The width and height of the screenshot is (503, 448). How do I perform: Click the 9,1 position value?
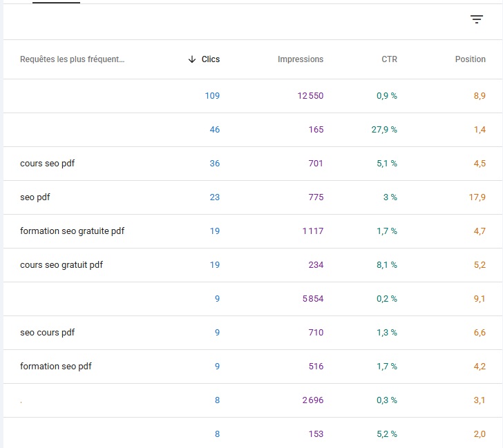click(480, 299)
